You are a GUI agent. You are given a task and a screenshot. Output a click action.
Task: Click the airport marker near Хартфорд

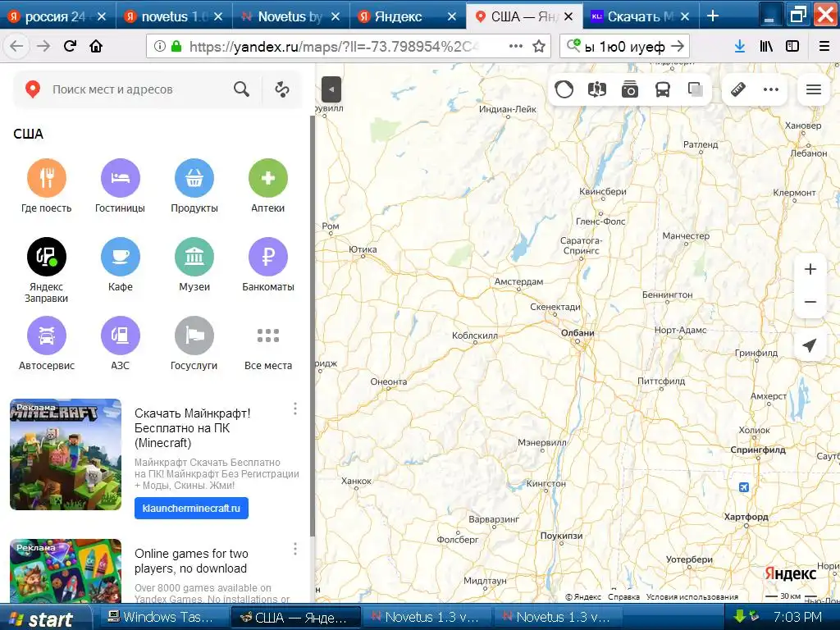point(743,487)
